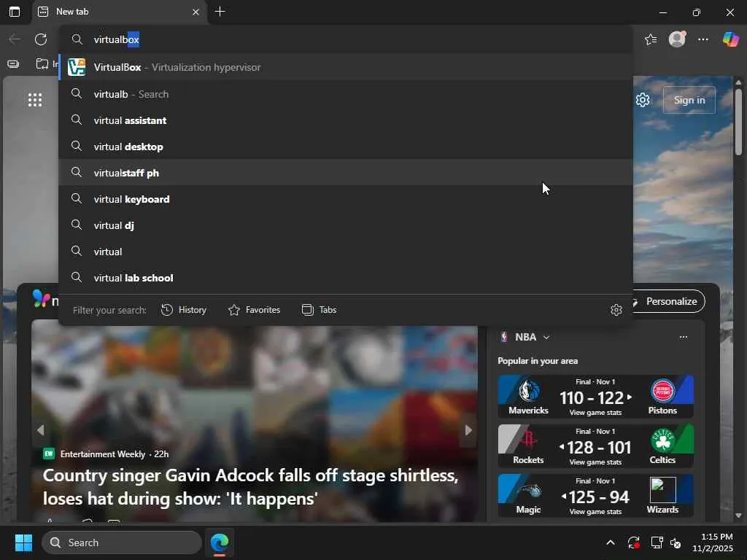The height and width of the screenshot is (560, 747).
Task: Select the 'virtual assistant' suggestion
Action: [x=346, y=120]
